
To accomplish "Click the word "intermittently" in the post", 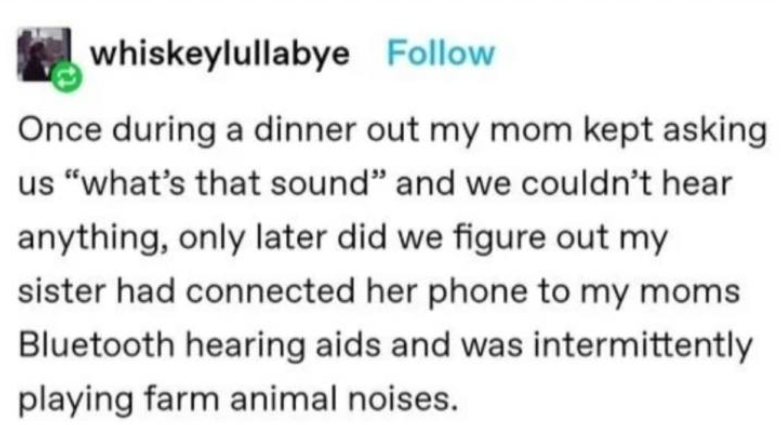I will tap(640, 349).
